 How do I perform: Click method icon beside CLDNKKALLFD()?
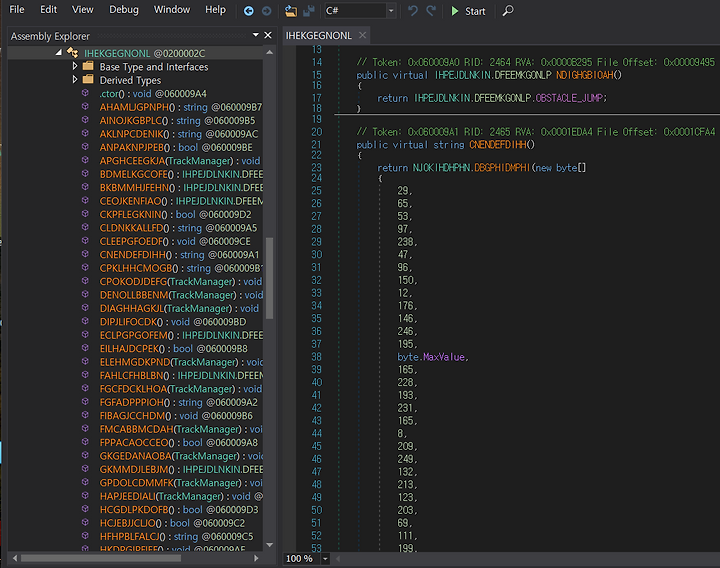(x=85, y=227)
